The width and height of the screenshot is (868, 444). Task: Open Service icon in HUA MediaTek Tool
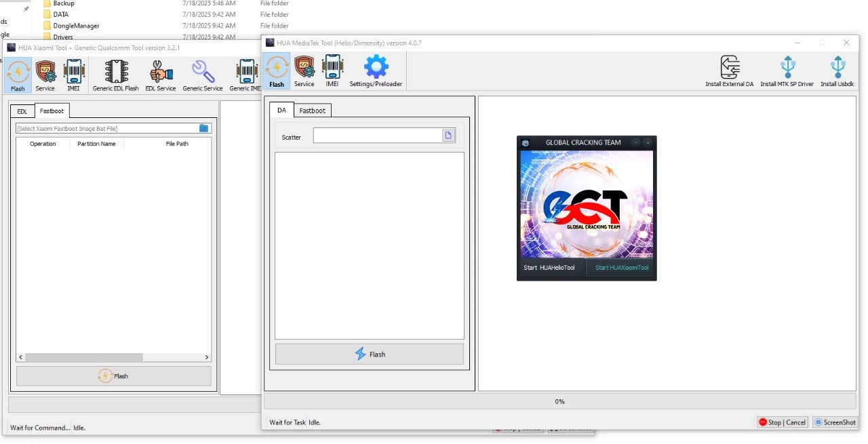point(304,71)
